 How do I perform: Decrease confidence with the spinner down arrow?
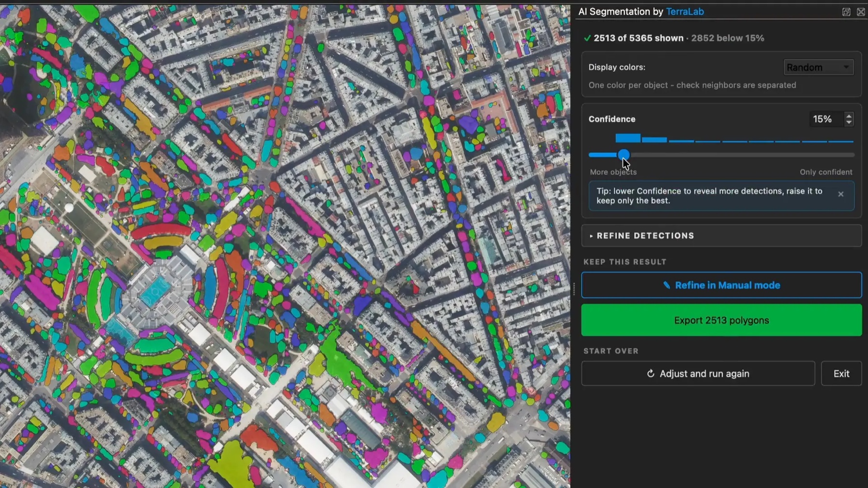(x=849, y=122)
